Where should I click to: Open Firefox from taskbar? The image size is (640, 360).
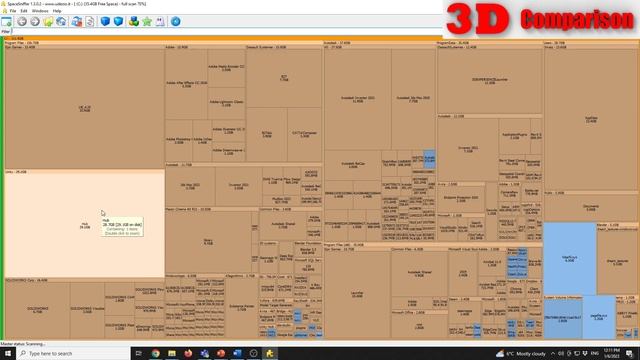click(x=188, y=353)
